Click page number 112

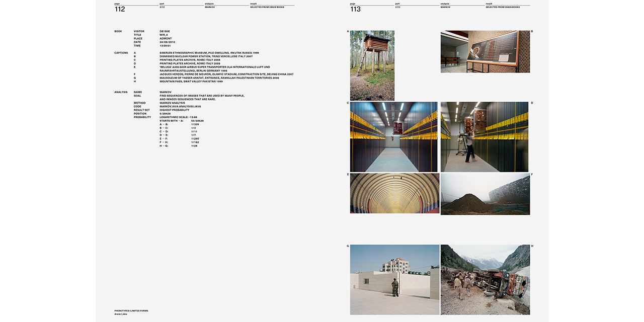(x=120, y=10)
